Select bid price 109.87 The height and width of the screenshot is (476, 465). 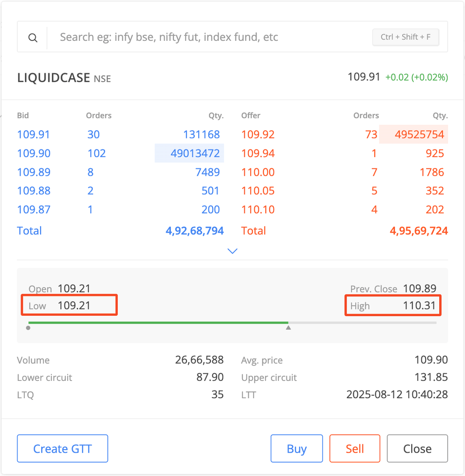pos(34,209)
